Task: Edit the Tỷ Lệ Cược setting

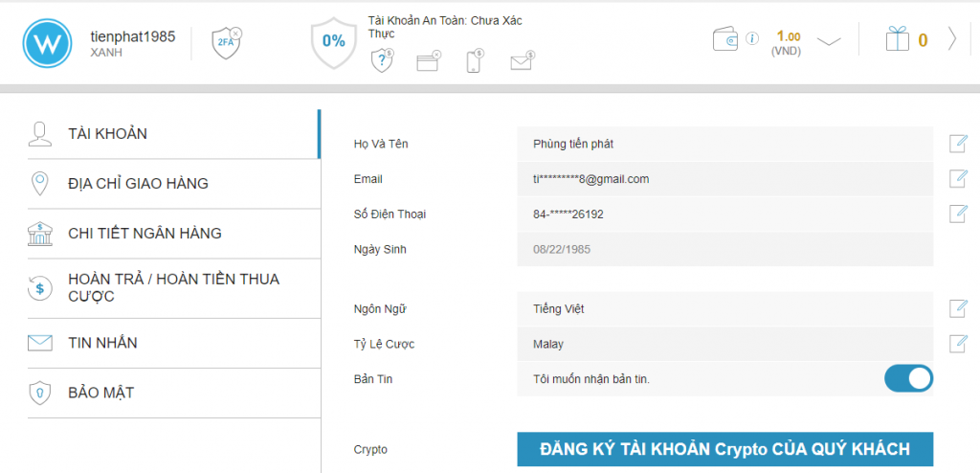Action: pos(958,344)
